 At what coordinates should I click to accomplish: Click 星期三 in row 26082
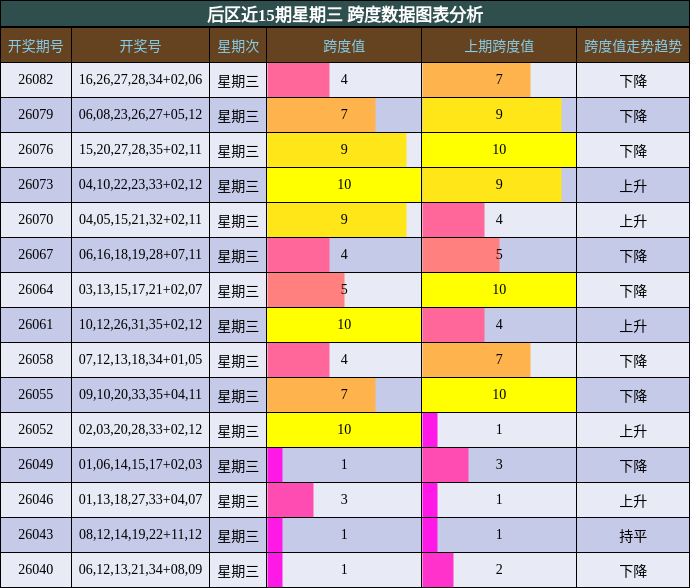(238, 81)
